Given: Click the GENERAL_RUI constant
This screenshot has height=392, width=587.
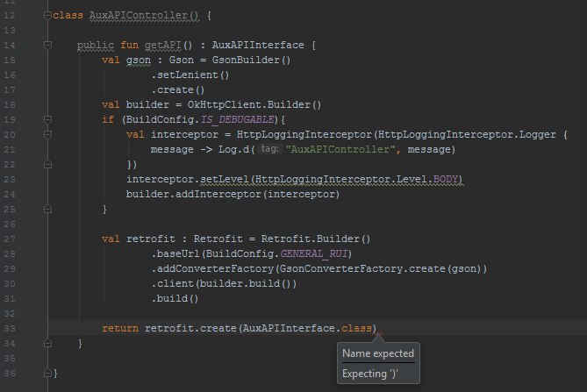Looking at the screenshot, I should coord(314,254).
